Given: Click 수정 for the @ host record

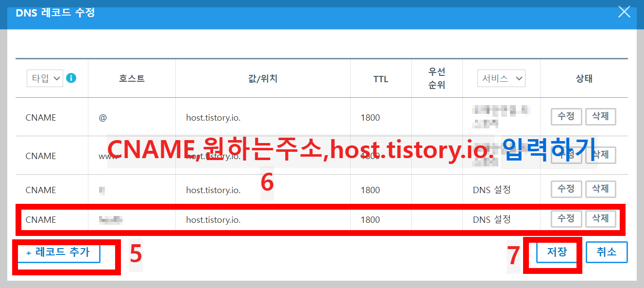Looking at the screenshot, I should pos(566,116).
